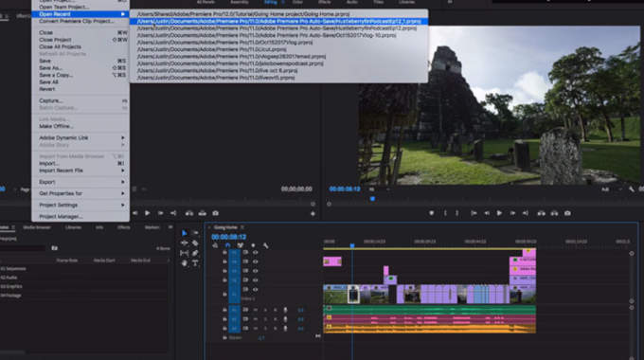The width and height of the screenshot is (644, 360).
Task: Choose Close Project menu item
Action: coord(80,40)
